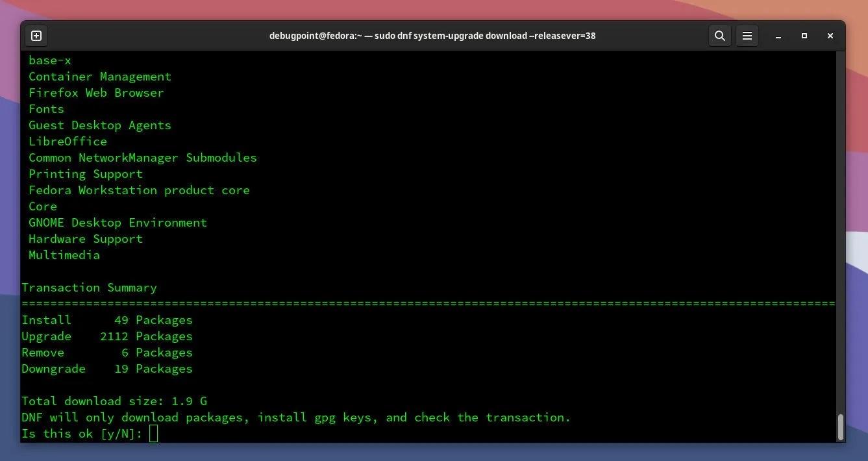Viewport: 868px width, 461px height.
Task: Click the Multimedia package group entry
Action: pos(64,255)
